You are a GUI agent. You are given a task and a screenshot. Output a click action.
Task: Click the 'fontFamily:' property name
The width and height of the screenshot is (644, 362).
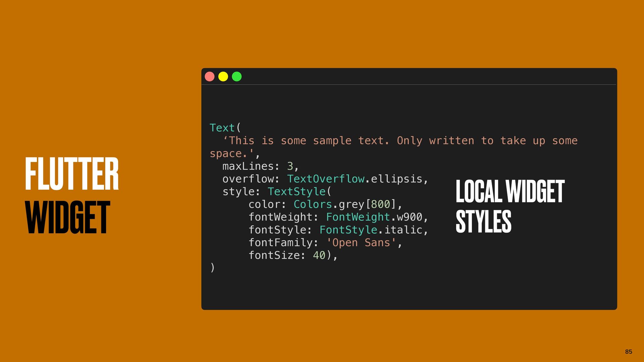[x=283, y=243]
